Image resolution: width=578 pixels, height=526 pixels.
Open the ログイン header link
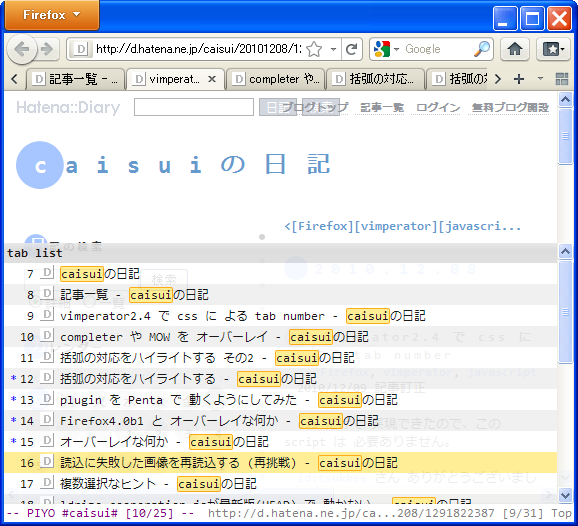pos(438,108)
